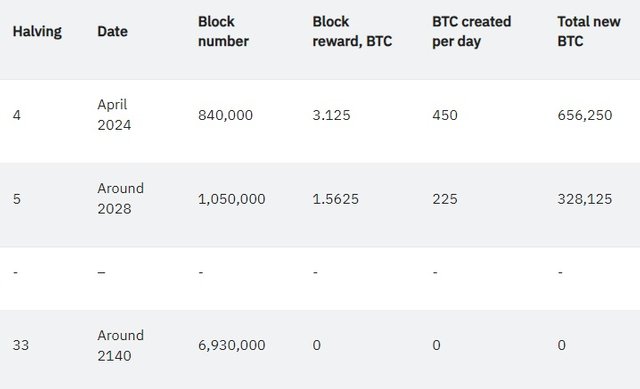Click halving number 5 cell
The height and width of the screenshot is (389, 640).
click(17, 199)
